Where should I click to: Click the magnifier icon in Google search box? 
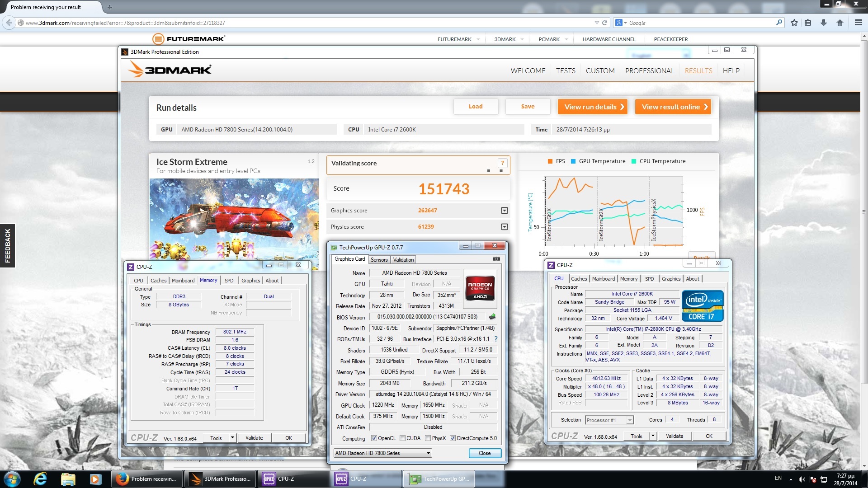(x=779, y=23)
